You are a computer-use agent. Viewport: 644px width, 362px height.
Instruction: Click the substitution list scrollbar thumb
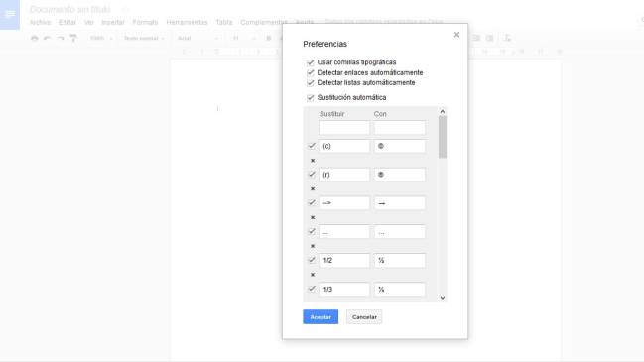pyautogui.click(x=443, y=137)
